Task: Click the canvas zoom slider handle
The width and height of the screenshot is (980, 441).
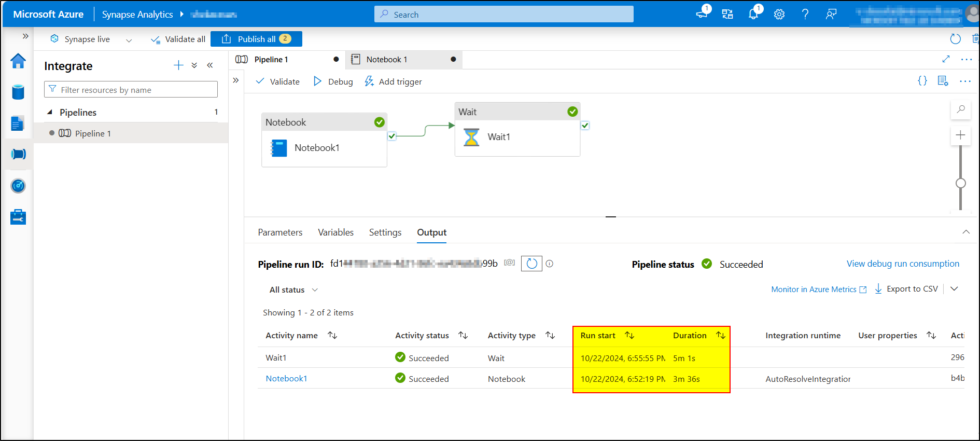Action: point(960,183)
